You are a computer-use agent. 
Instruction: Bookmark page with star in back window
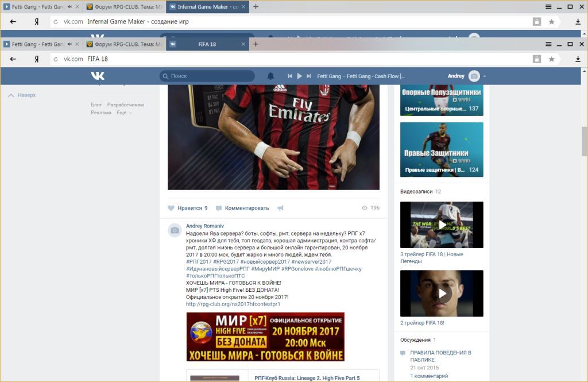pyautogui.click(x=551, y=22)
